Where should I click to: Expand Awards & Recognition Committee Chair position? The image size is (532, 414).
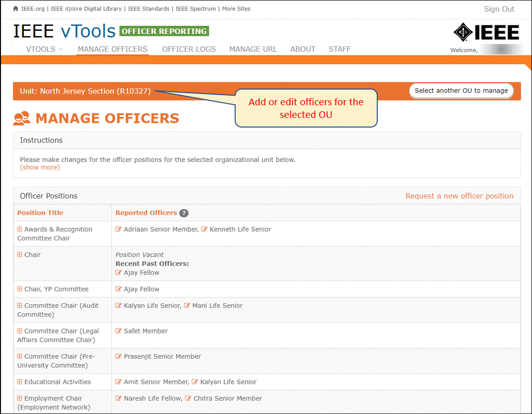click(x=20, y=229)
